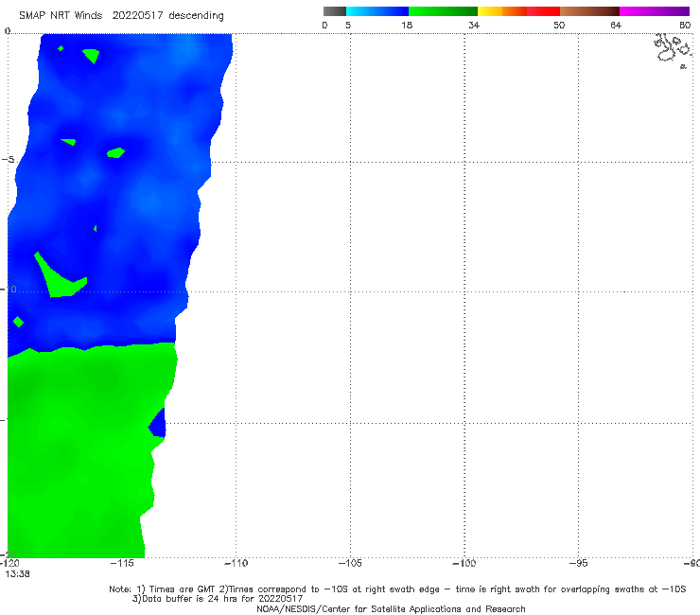This screenshot has width=700, height=615.
Task: Click the latitude label "-5"
Action: pos(8,160)
